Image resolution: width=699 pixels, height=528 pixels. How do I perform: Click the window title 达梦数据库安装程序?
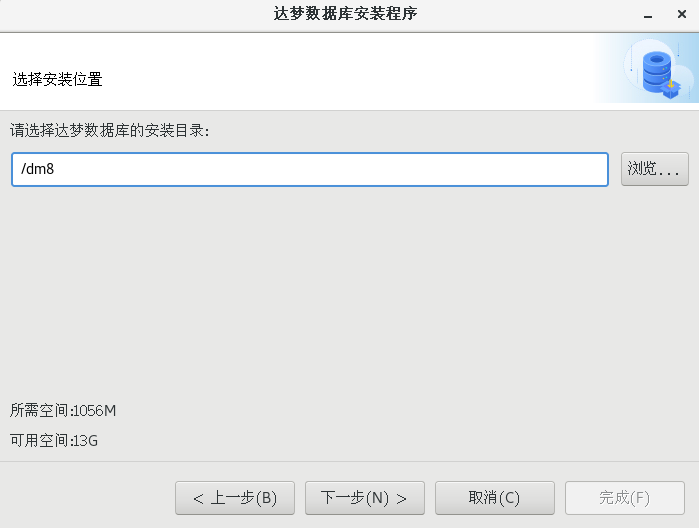coord(345,14)
